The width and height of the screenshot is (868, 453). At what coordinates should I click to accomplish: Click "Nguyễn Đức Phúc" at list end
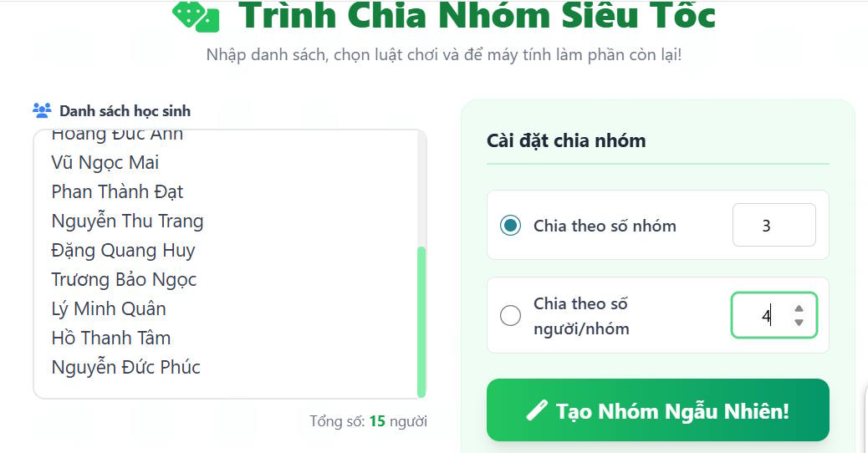tap(125, 367)
